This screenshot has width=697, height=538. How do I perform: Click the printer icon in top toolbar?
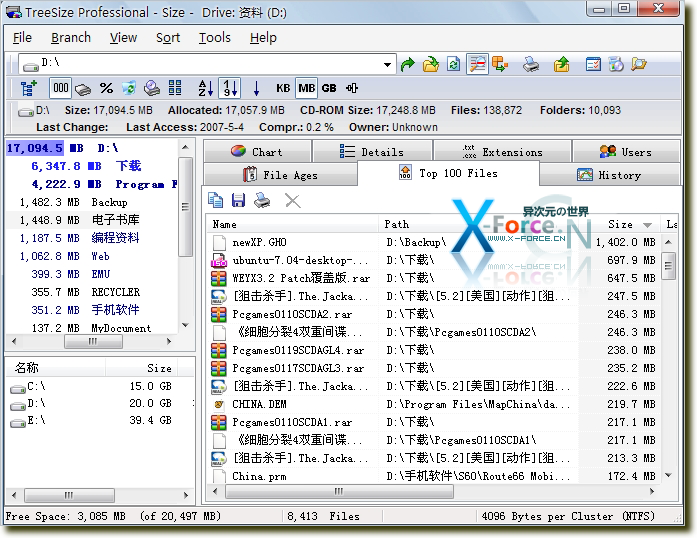click(530, 65)
